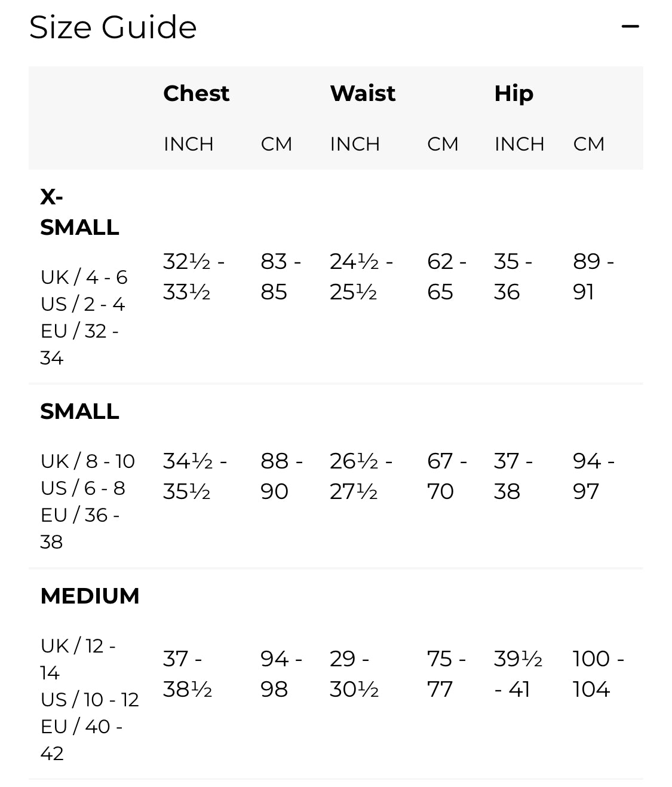
Task: Select the Chest column header
Action: point(196,93)
